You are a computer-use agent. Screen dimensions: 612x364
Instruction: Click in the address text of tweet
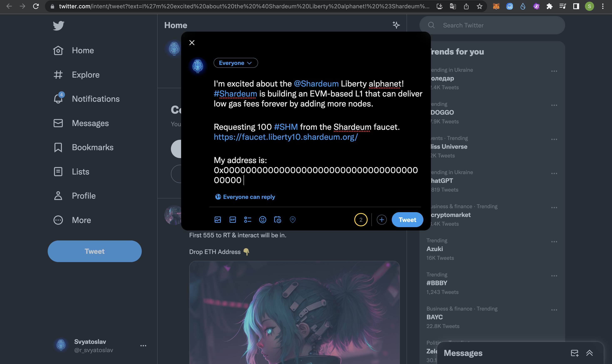click(x=316, y=175)
